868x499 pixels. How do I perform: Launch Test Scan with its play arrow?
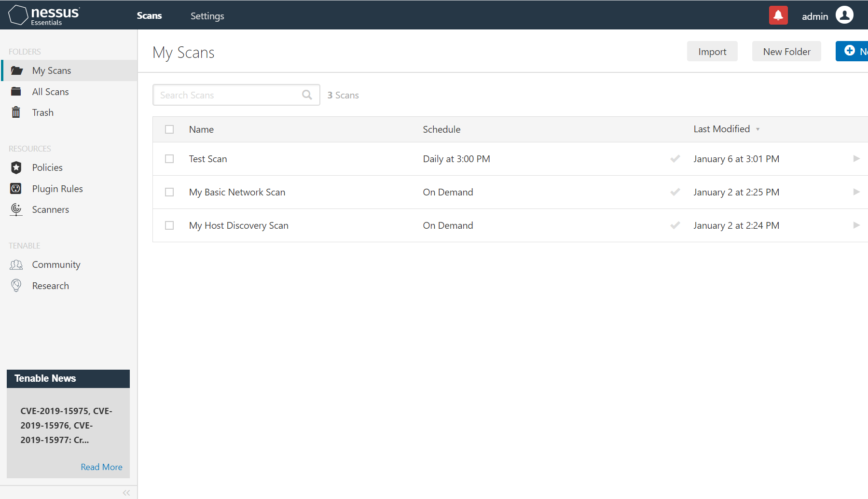[856, 159]
